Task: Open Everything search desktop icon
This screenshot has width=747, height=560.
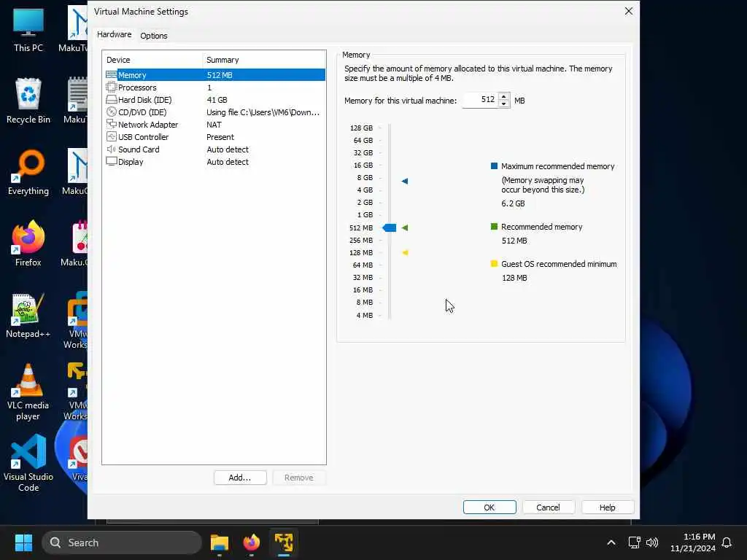Action: click(x=28, y=172)
